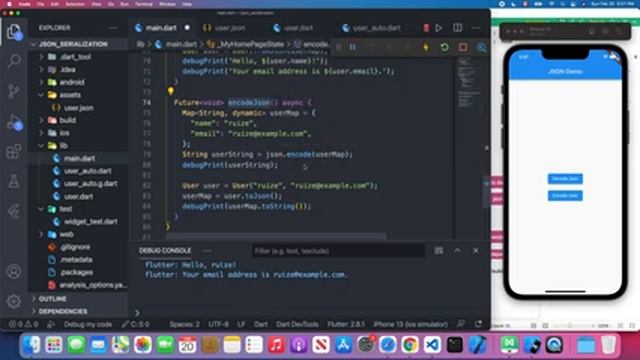Image resolution: width=640 pixels, height=360 pixels.
Task: Switch to the user.json tab
Action: (230, 28)
